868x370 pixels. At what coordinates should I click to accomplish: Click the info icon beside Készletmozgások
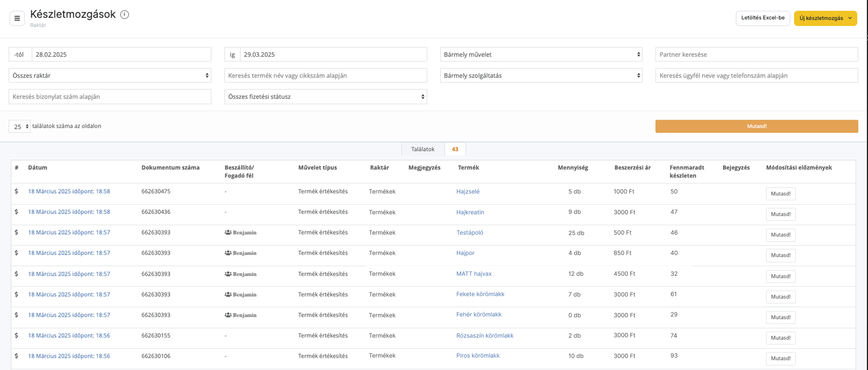tap(124, 15)
